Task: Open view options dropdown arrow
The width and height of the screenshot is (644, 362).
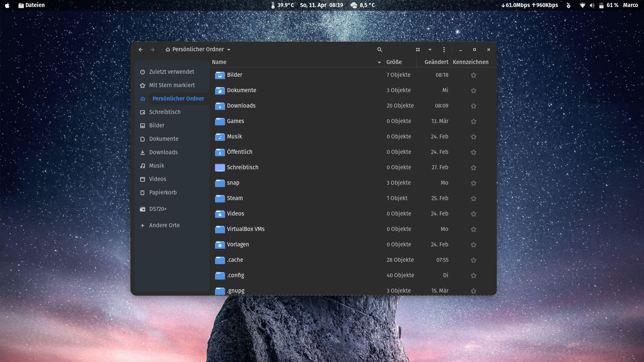Action: 430,50
